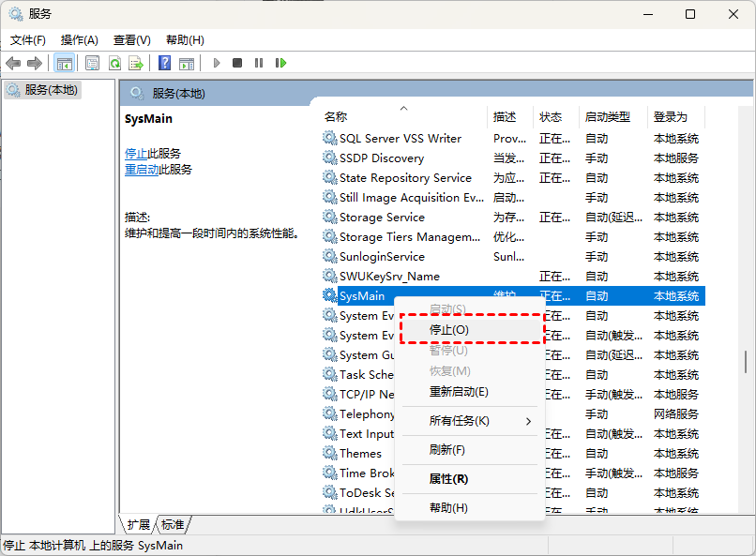Click the Pause Service toolbar icon
The height and width of the screenshot is (556, 756).
point(259,63)
